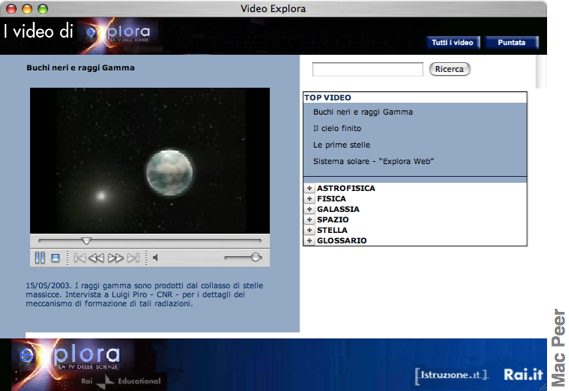Close the Video Explora window
Viewport: 569px width, 391px height.
click(12, 9)
